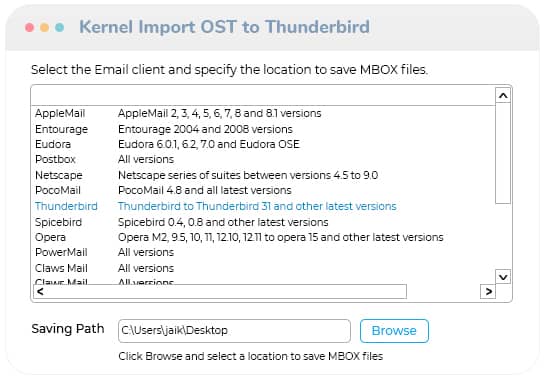Click the scroll down arrow of list

[x=503, y=277]
